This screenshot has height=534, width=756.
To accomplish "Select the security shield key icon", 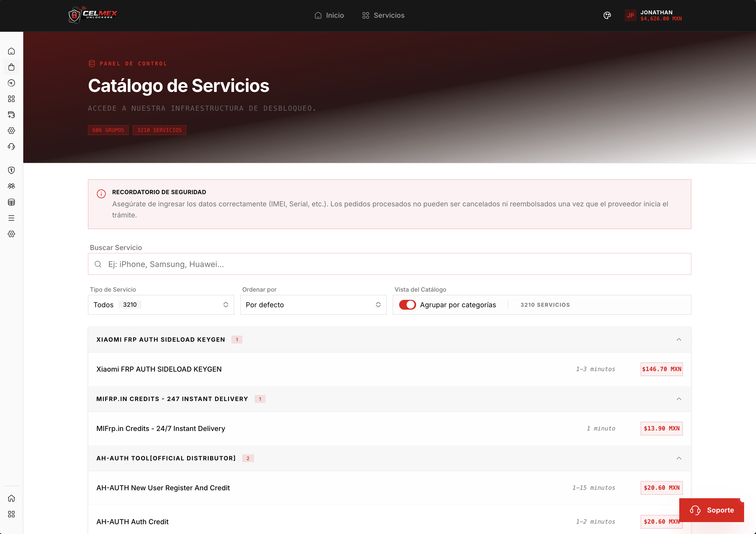I will [x=12, y=170].
